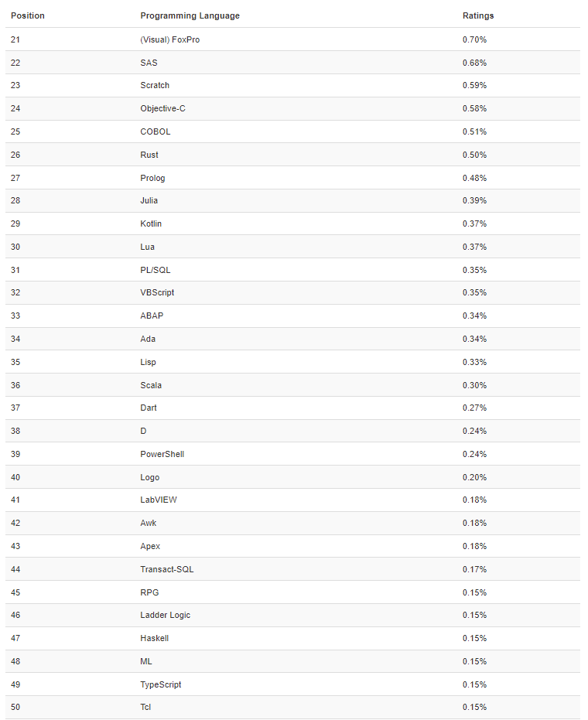Select the LabVIEW entry
Viewport: 588px width, 720px height.
(x=159, y=500)
